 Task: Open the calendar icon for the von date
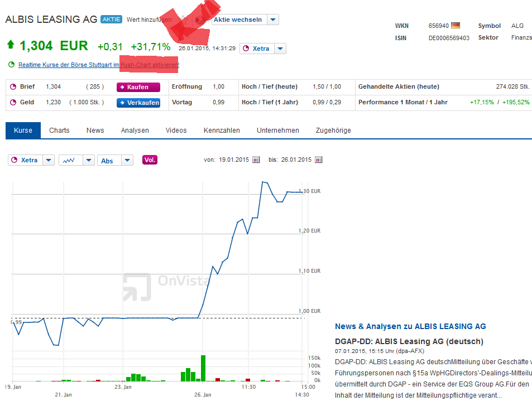click(x=256, y=160)
